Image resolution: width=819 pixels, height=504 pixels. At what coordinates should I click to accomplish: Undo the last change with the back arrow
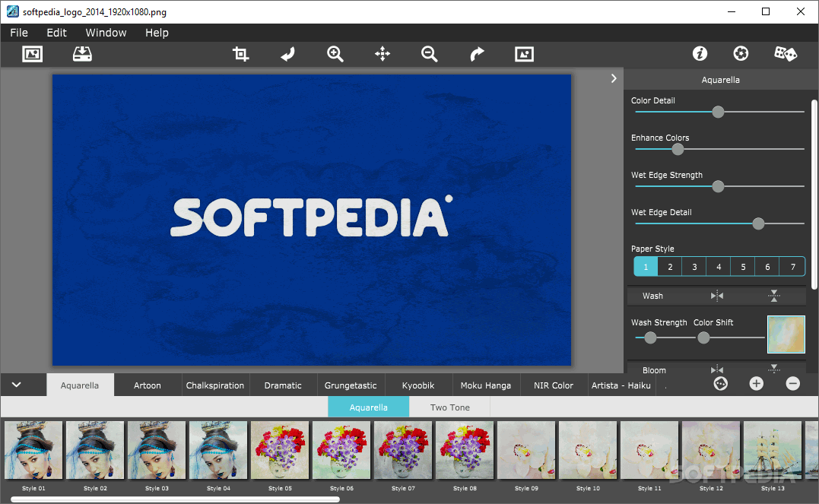point(287,54)
